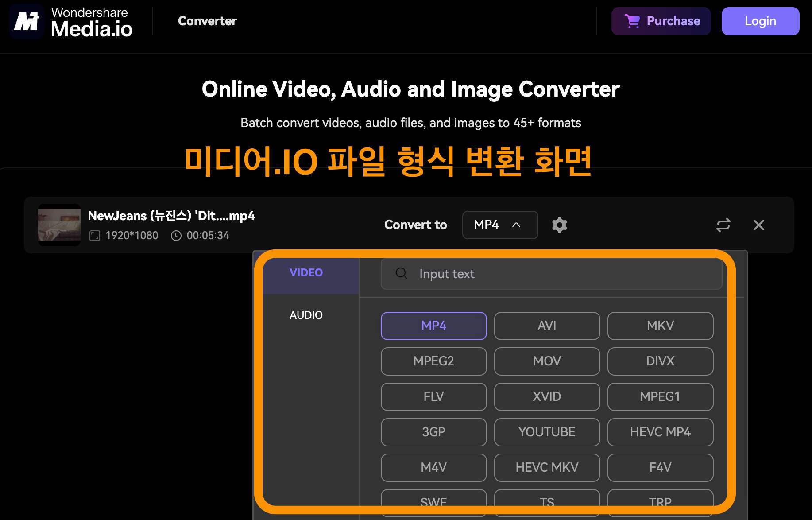
Task: Click the Purchase button
Action: (x=661, y=21)
